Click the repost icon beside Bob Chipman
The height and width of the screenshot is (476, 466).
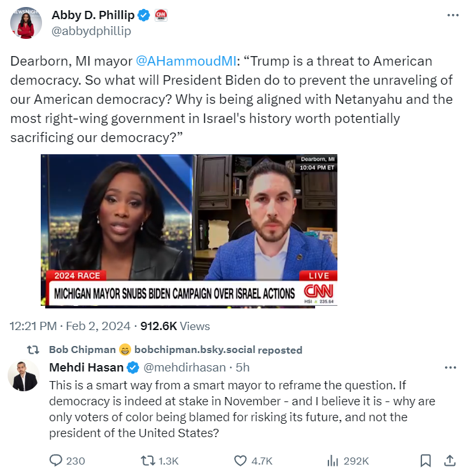[x=33, y=350]
